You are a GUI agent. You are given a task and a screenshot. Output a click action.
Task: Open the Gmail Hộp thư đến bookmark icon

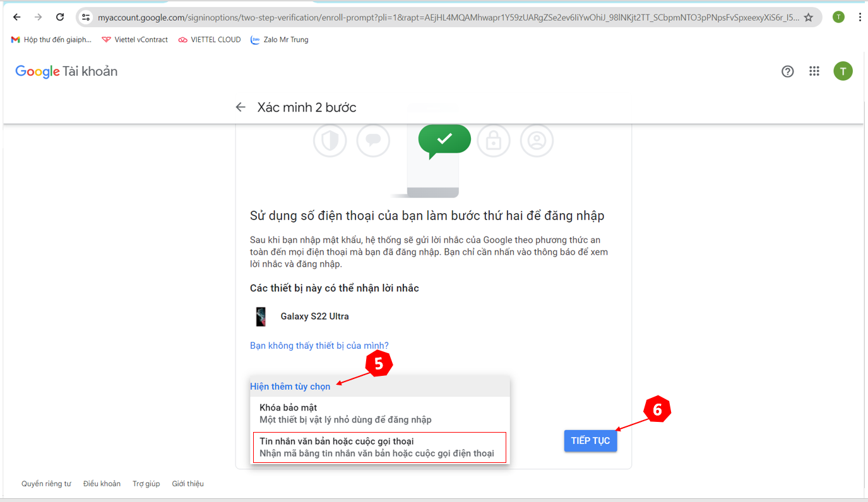coord(15,39)
